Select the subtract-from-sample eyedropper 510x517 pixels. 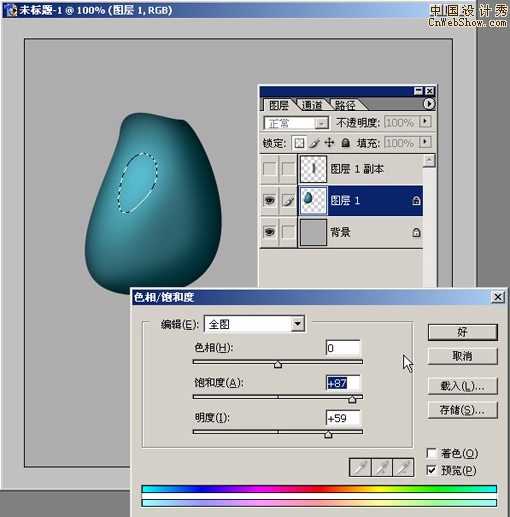[x=403, y=467]
